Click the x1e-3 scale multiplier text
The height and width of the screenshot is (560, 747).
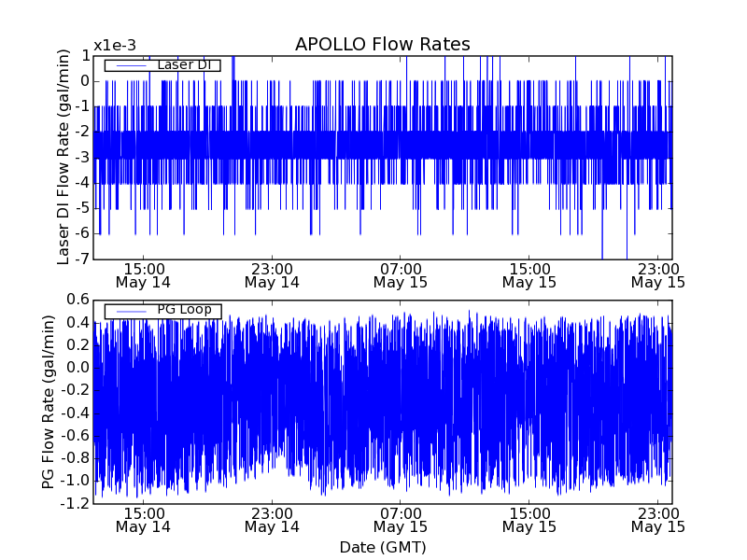(115, 46)
